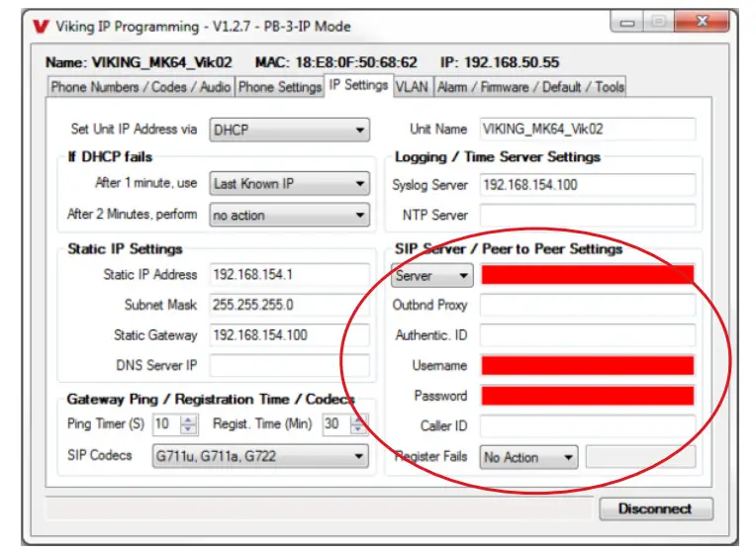Viewport: 756px width, 555px height.
Task: Focus the DNS Server IP field
Action: pyautogui.click(x=289, y=365)
